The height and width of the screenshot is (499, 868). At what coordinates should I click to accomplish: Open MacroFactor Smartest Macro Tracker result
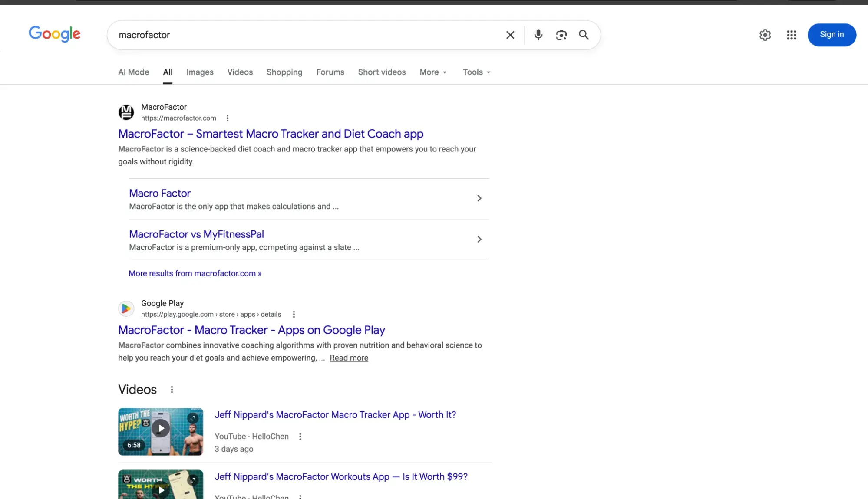point(271,134)
